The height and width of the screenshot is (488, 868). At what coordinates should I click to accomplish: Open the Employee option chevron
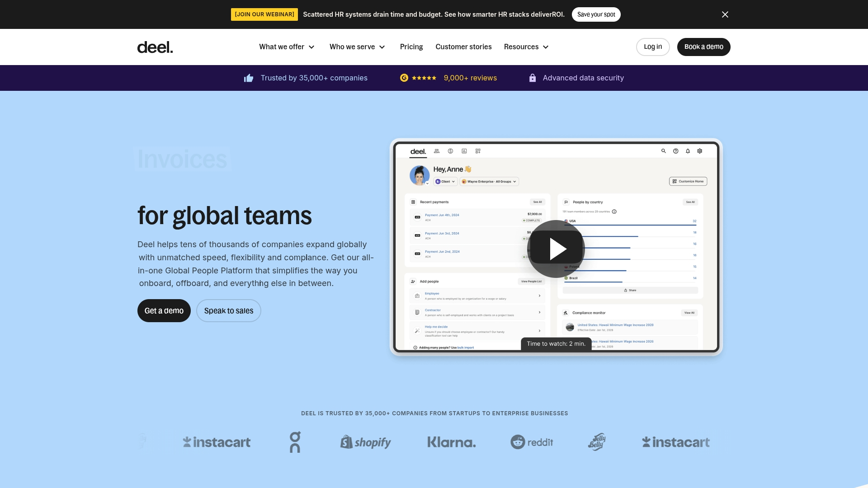click(x=539, y=296)
